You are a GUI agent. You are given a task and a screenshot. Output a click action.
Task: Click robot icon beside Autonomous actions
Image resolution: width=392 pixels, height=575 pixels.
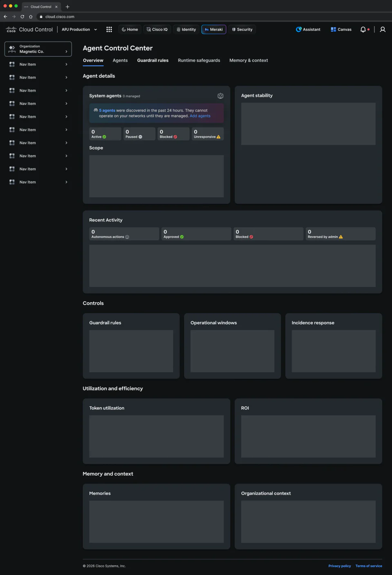pyautogui.click(x=127, y=237)
